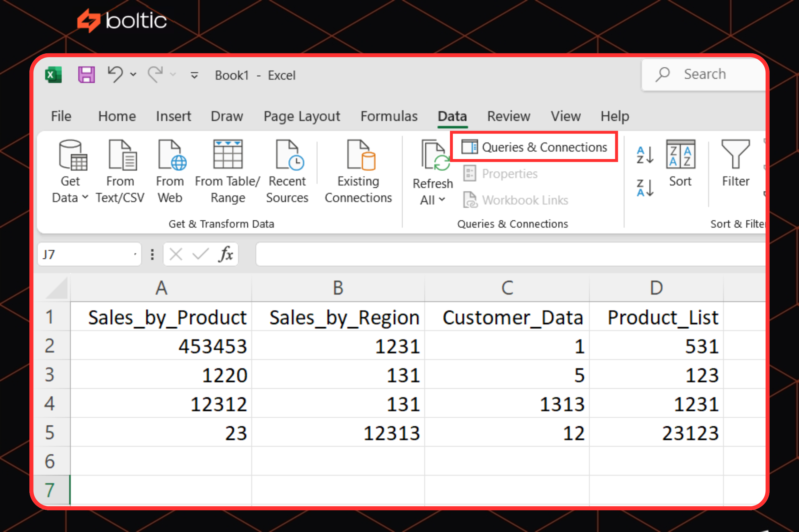Sort A to Z ascending

[645, 155]
